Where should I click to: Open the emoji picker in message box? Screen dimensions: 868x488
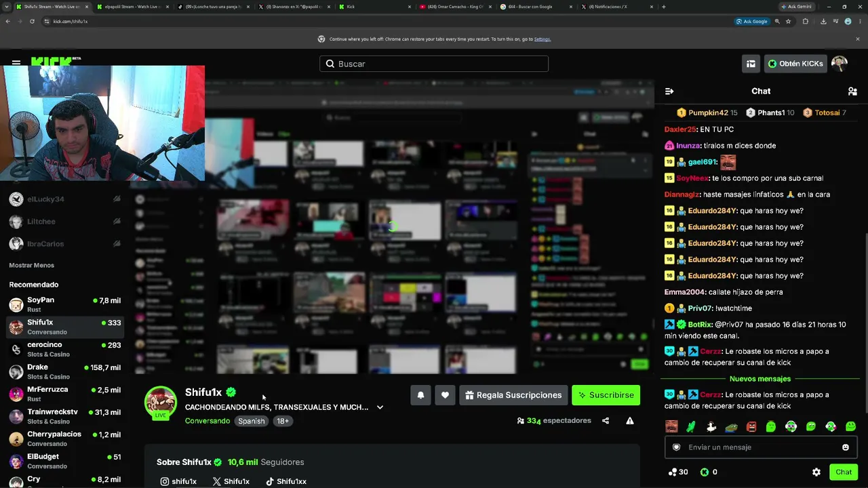(x=846, y=447)
